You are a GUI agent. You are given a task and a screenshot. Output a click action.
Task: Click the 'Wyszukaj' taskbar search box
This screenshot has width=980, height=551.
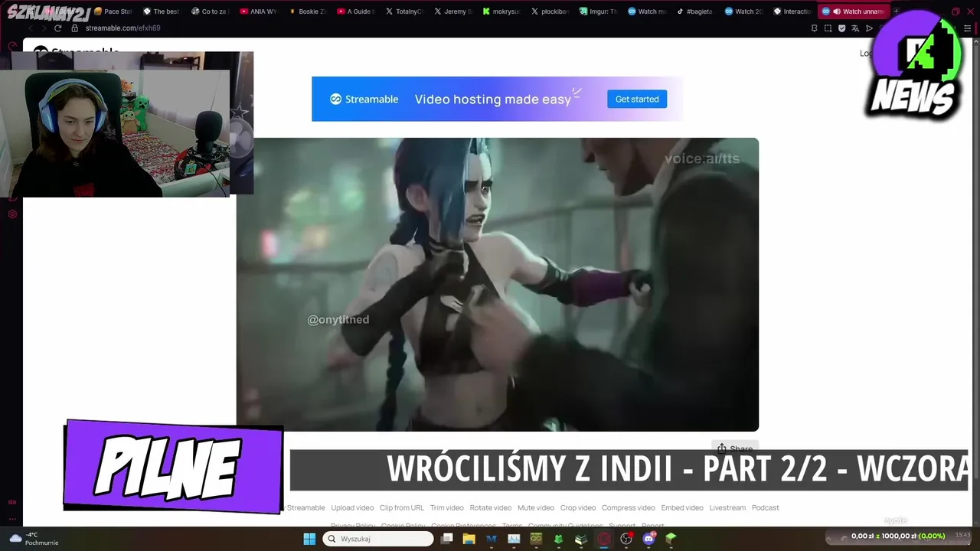(378, 539)
